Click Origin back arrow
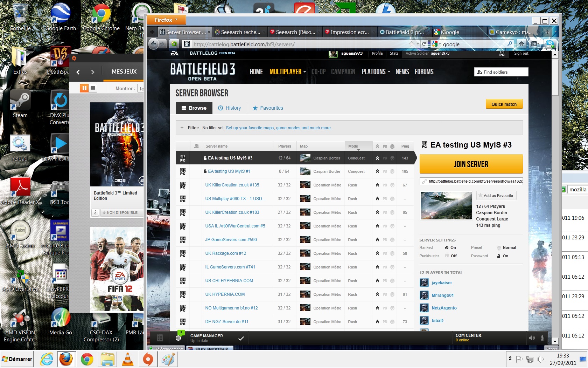 click(78, 72)
